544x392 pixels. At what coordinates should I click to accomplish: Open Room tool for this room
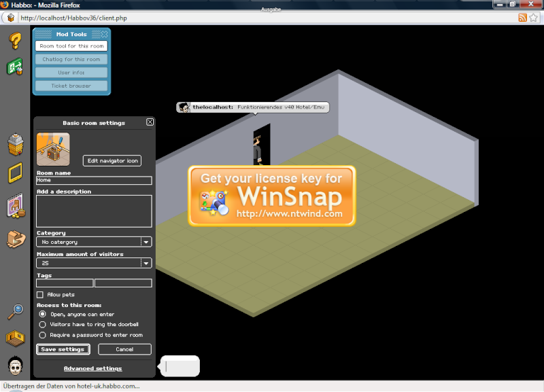pos(71,46)
